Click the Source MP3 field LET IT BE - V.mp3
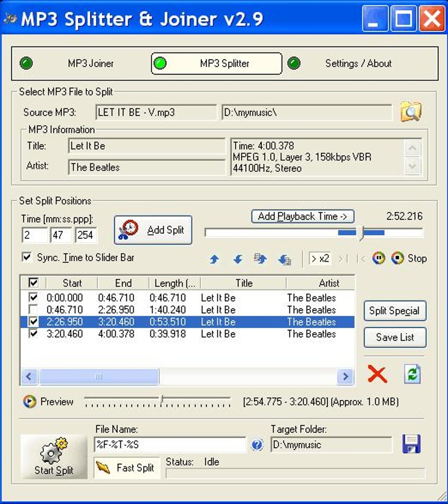Image resolution: width=448 pixels, height=504 pixels. [x=156, y=112]
